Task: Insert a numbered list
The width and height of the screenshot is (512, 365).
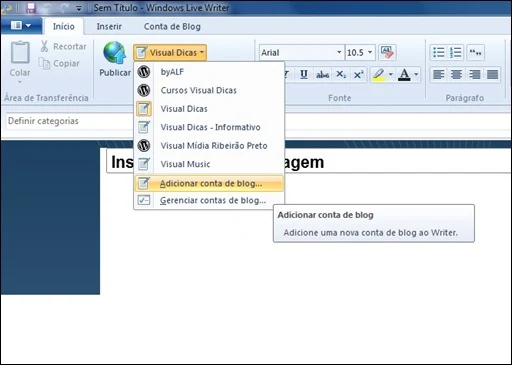Action: click(455, 52)
